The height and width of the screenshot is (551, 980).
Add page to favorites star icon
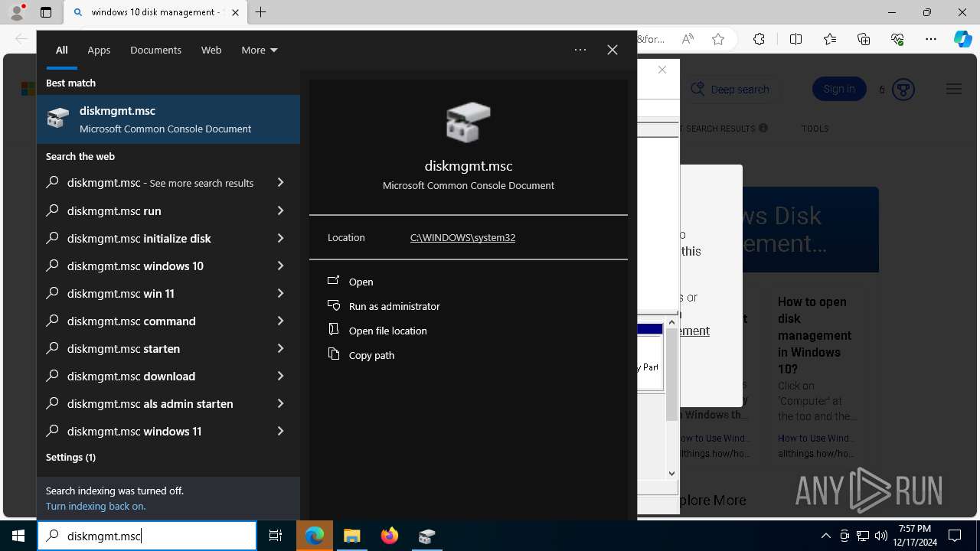click(718, 39)
